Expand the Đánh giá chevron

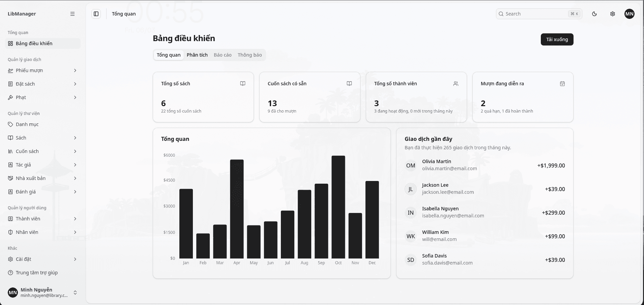(75, 192)
